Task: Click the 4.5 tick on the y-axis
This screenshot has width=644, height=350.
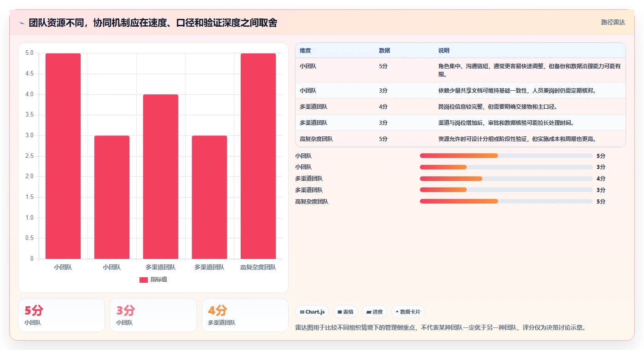Action: pos(29,74)
